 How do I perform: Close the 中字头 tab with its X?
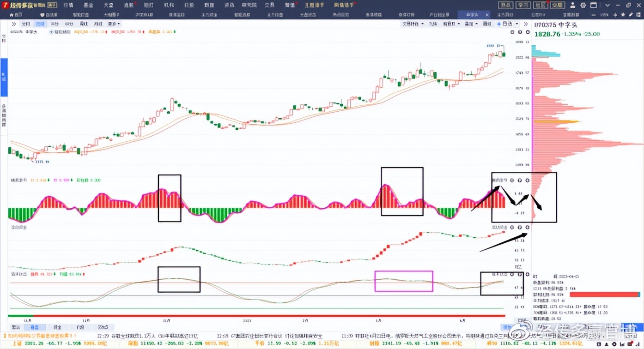click(486, 15)
